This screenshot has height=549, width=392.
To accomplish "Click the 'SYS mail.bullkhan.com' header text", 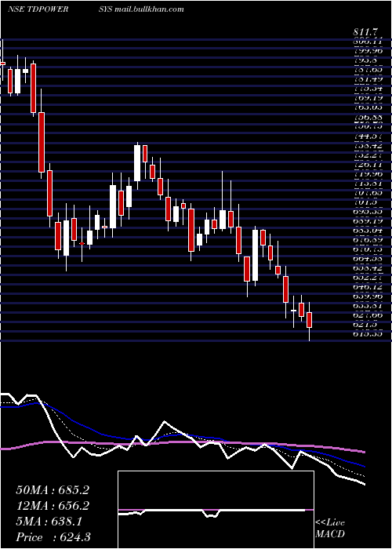I will coord(142,9).
